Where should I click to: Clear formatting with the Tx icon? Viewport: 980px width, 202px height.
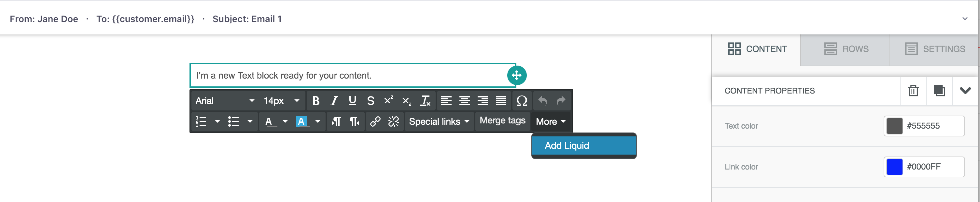(425, 101)
